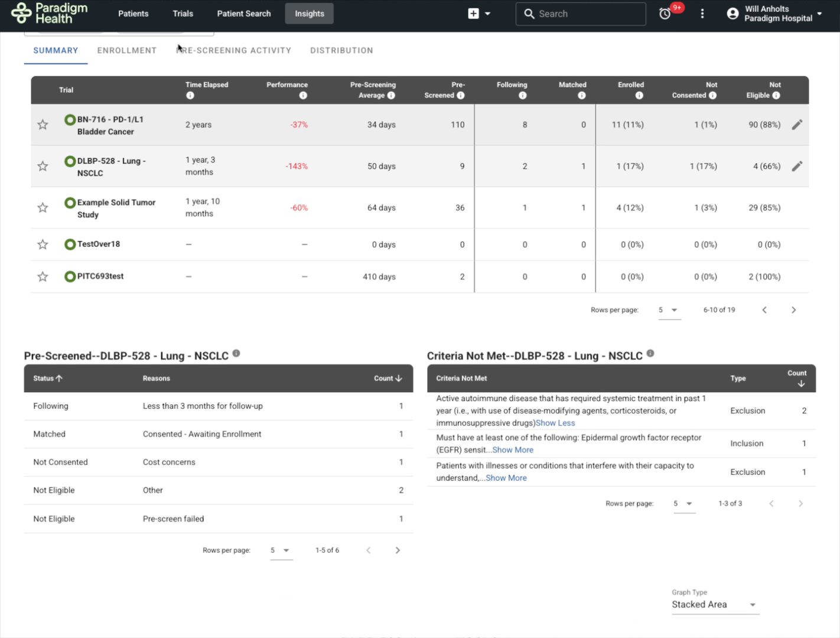Favorite the Example Solid Tumor Study
Image resolution: width=840 pixels, height=638 pixels.
coord(43,207)
